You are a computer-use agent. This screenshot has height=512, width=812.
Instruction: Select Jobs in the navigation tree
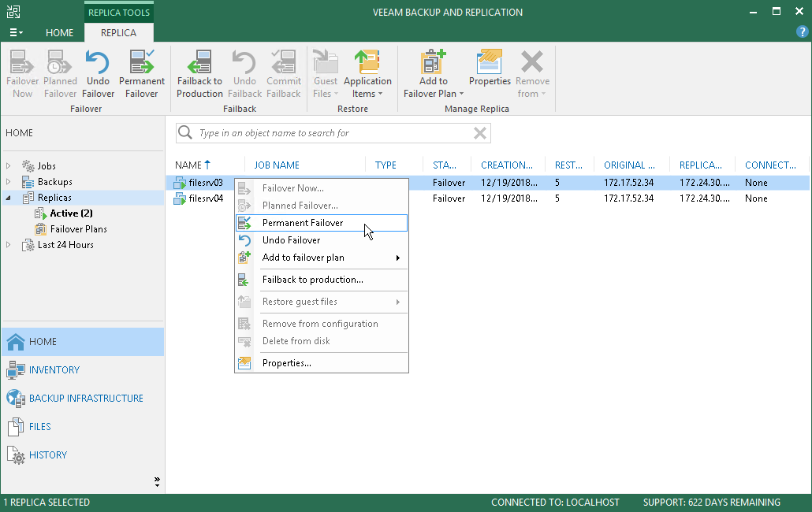(x=47, y=166)
